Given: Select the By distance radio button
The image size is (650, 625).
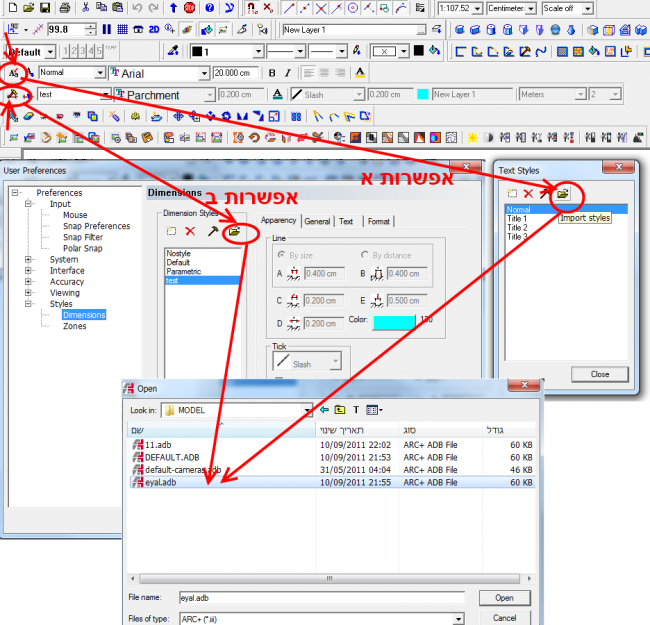Looking at the screenshot, I should click(x=364, y=255).
